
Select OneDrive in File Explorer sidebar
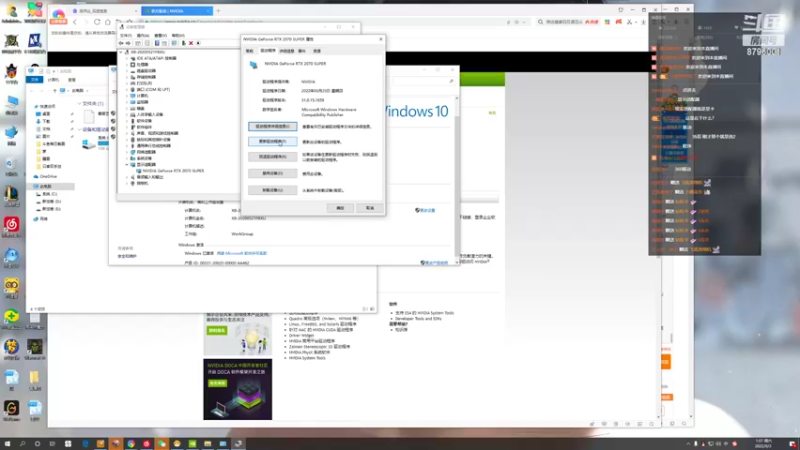pos(45,177)
